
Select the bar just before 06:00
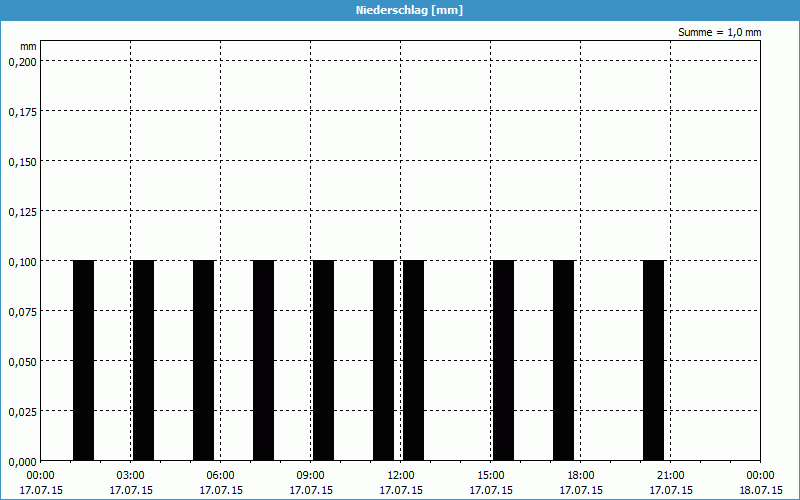(203, 360)
